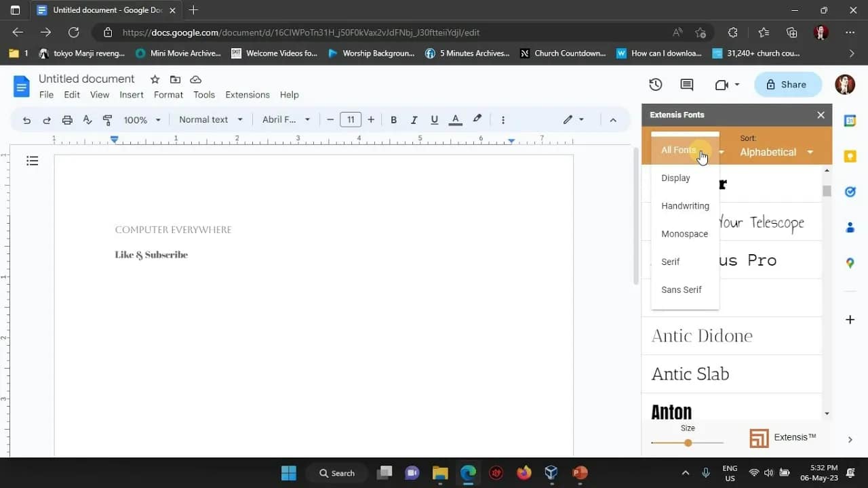868x488 pixels.
Task: Adjust the font Size slider in Extensis Fonts
Action: coord(688,442)
